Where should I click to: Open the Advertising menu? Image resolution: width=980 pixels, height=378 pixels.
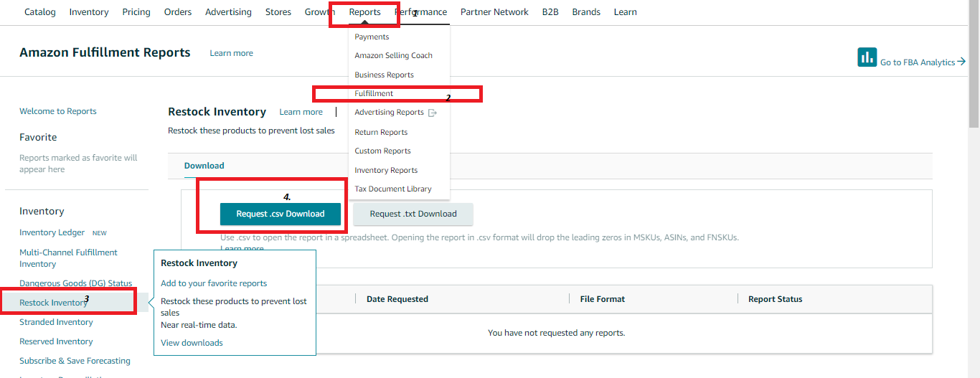228,12
